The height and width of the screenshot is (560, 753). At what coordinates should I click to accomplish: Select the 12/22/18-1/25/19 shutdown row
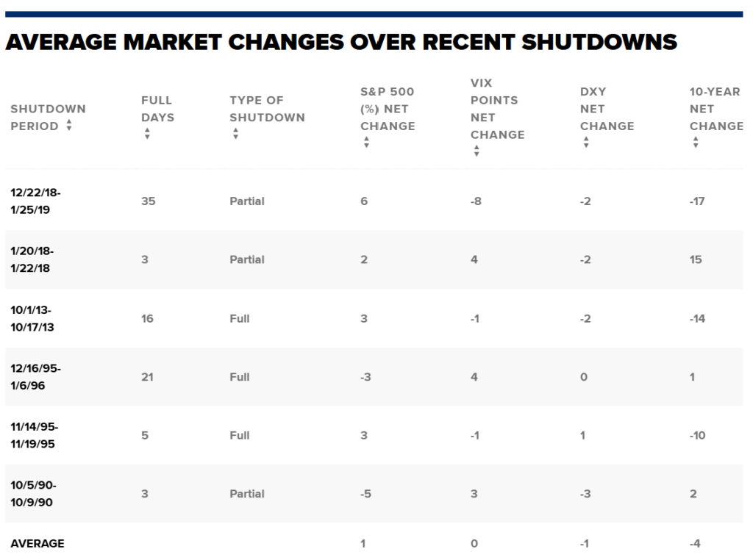38,201
